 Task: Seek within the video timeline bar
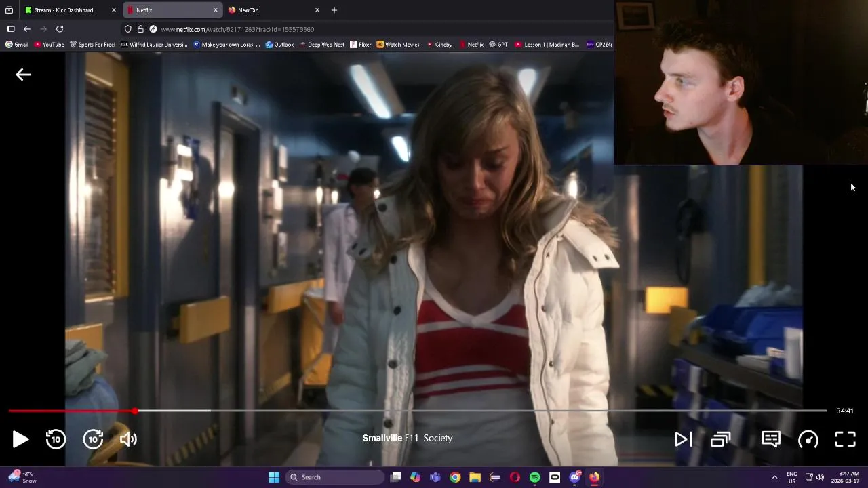(418, 411)
